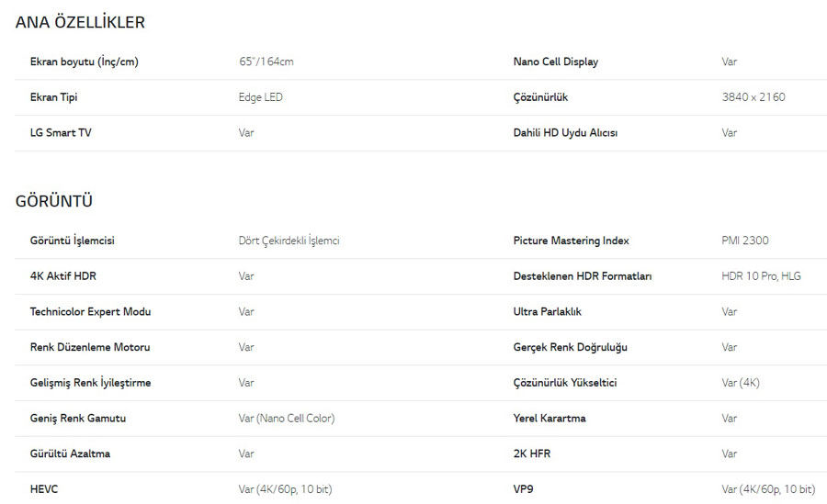The height and width of the screenshot is (504, 827).
Task: Select the Technicolor Expert Modu label
Action: point(90,311)
